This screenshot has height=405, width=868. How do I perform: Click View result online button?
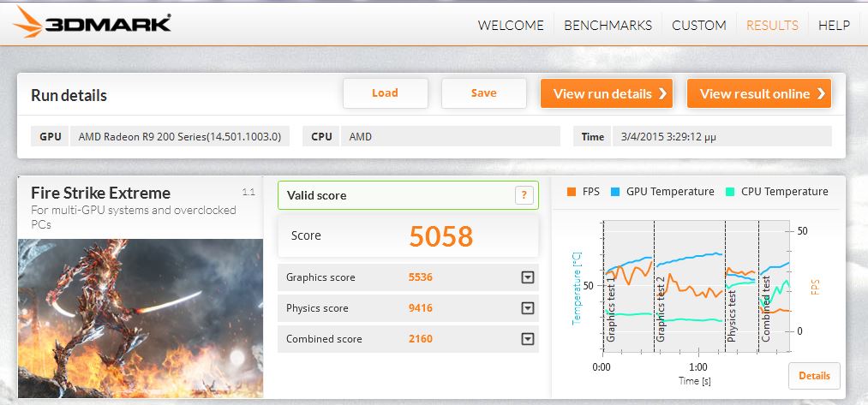click(759, 93)
